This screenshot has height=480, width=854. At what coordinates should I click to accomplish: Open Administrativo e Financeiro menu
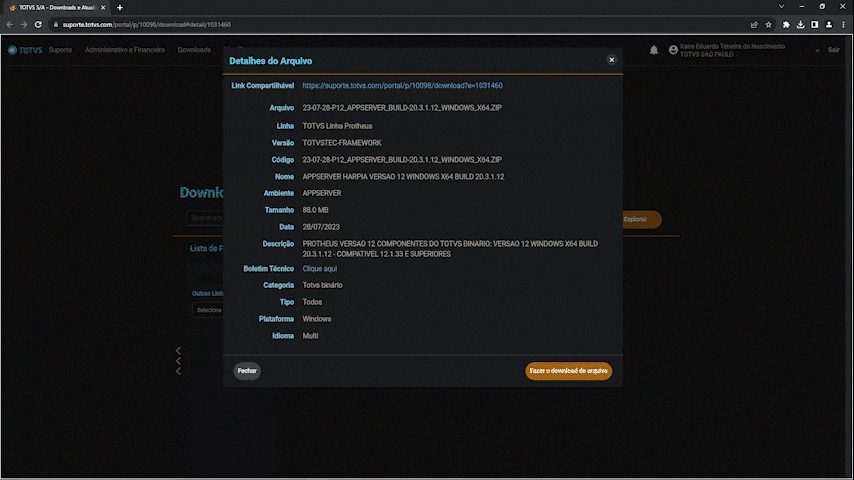click(125, 50)
